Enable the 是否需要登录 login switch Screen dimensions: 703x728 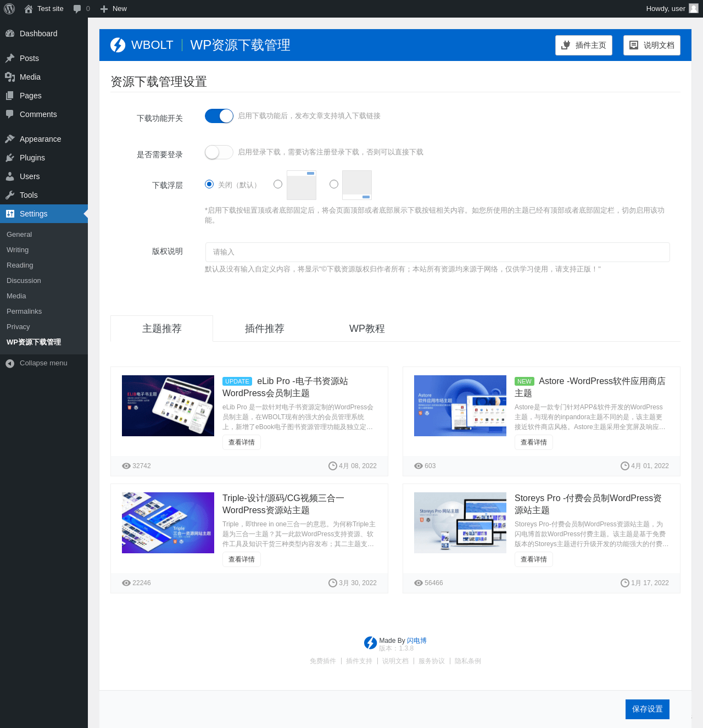(x=219, y=152)
